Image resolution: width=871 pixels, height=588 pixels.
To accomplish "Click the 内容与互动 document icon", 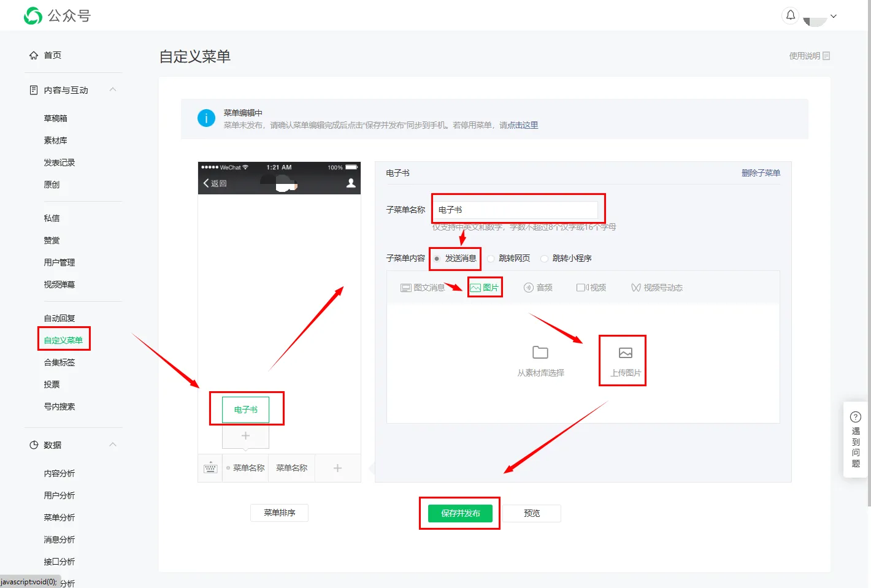I will pos(34,90).
